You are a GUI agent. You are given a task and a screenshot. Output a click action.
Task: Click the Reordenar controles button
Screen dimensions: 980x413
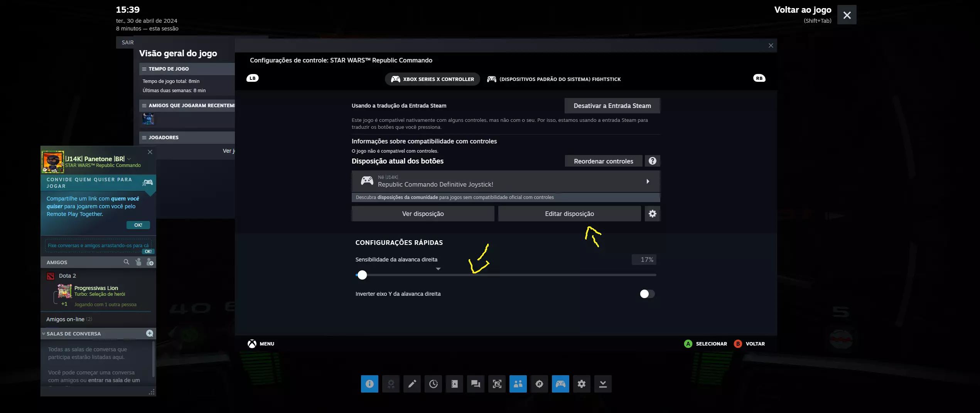click(604, 161)
